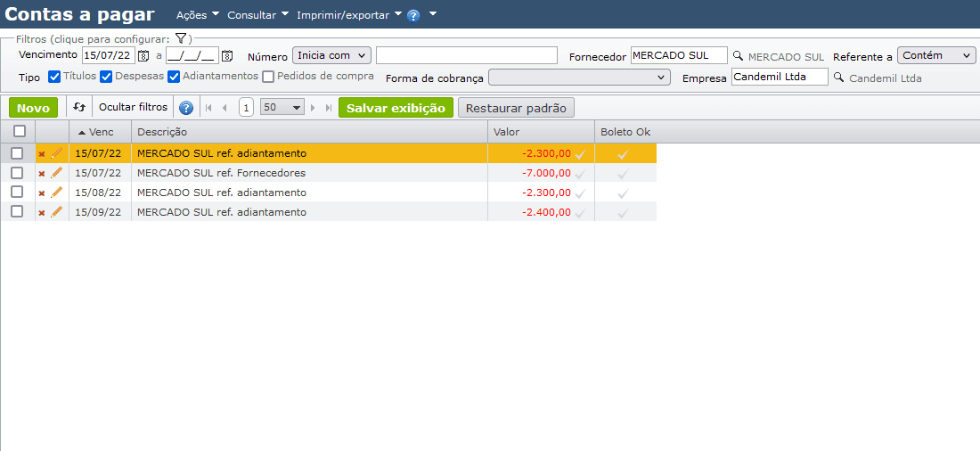This screenshot has height=451, width=980.
Task: Delete the 15/09/22 adiantamento entry
Action: (42, 213)
